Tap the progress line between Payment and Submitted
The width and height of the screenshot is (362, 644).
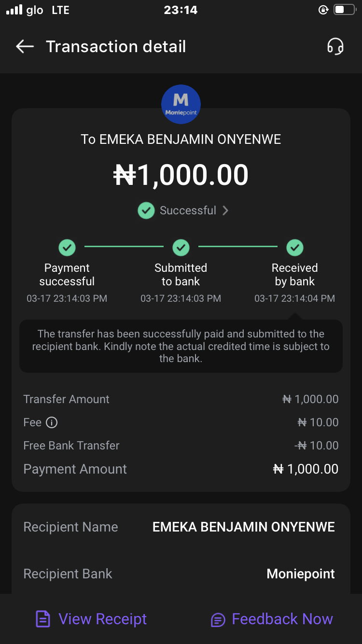click(x=124, y=247)
